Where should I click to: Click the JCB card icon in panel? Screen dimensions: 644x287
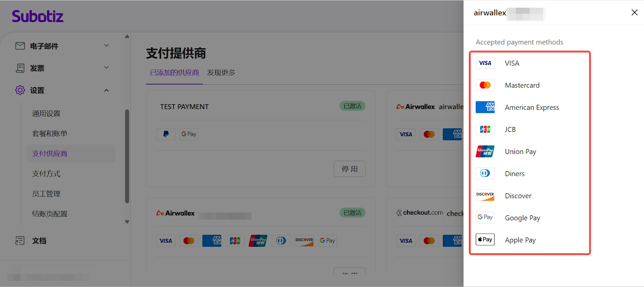pyautogui.click(x=485, y=129)
